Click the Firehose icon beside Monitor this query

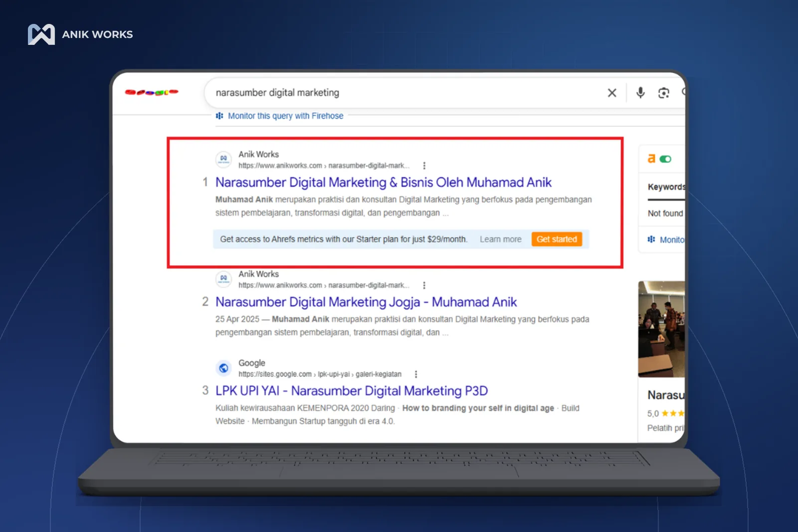[219, 116]
